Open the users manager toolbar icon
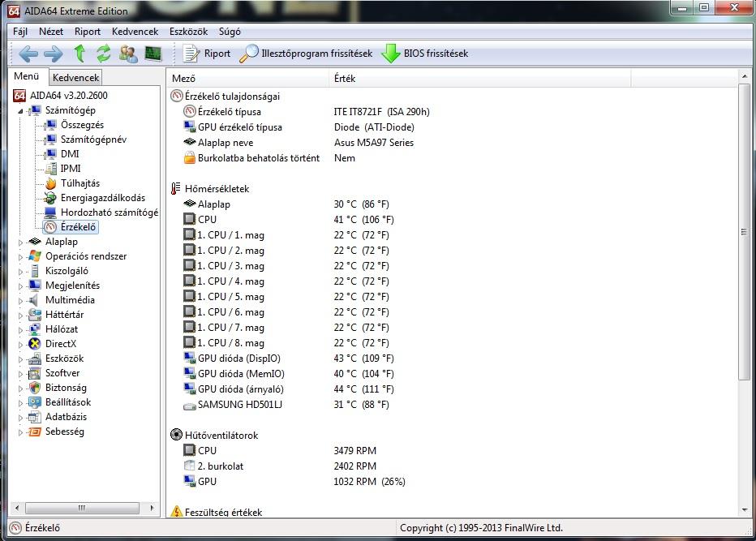 [128, 54]
